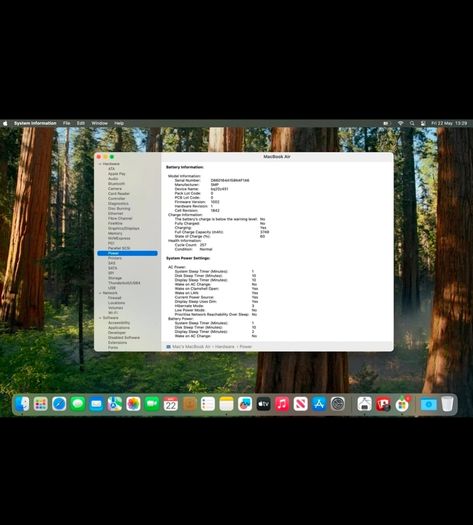Viewport: 473px width, 525px height.
Task: Open the Trash in the Dock
Action: (447, 404)
